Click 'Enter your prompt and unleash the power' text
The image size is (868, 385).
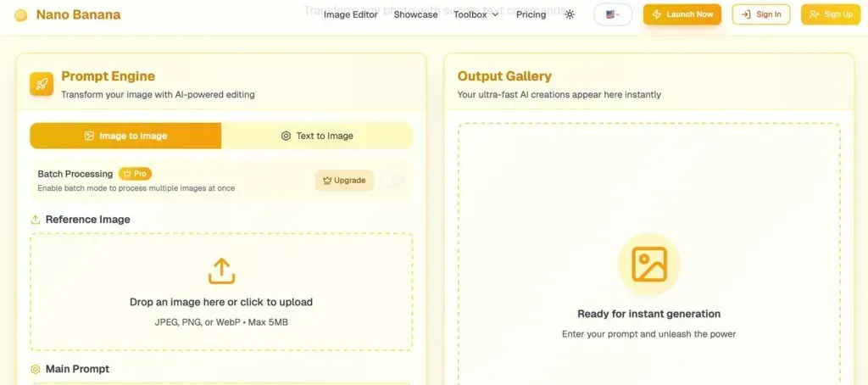tap(648, 335)
